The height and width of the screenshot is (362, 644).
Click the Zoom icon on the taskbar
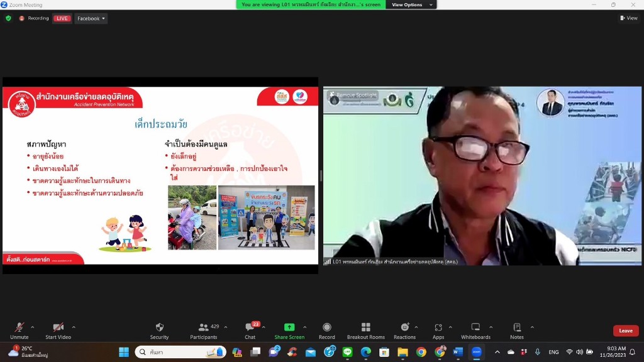(x=477, y=352)
